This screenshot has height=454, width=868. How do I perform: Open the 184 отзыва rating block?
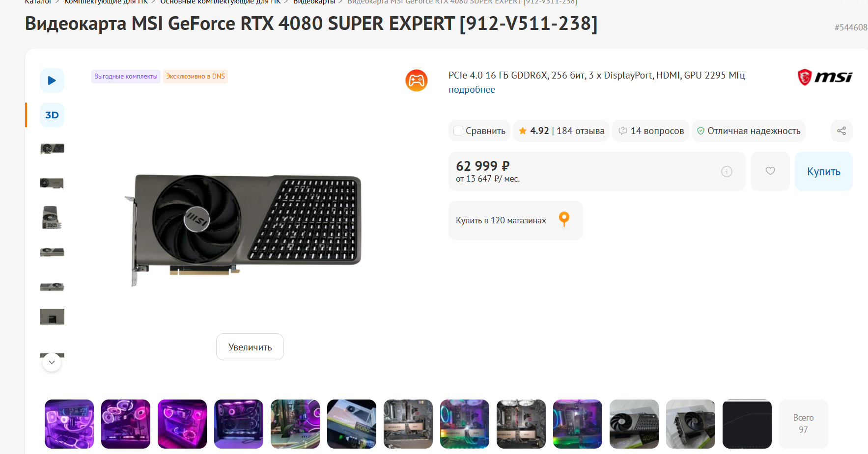561,131
